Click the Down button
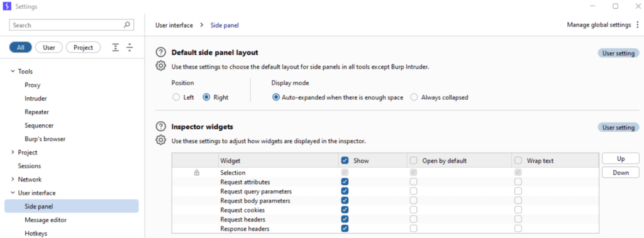644x238 pixels. coord(621,172)
